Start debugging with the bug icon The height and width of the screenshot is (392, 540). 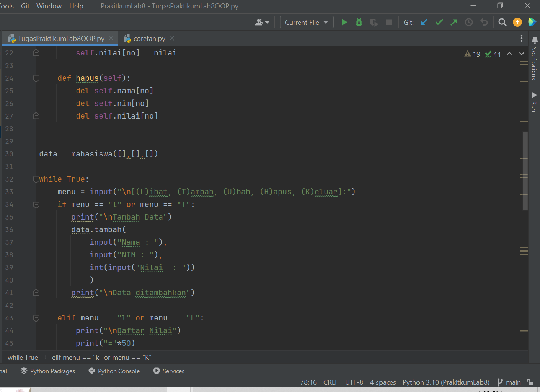pos(359,22)
